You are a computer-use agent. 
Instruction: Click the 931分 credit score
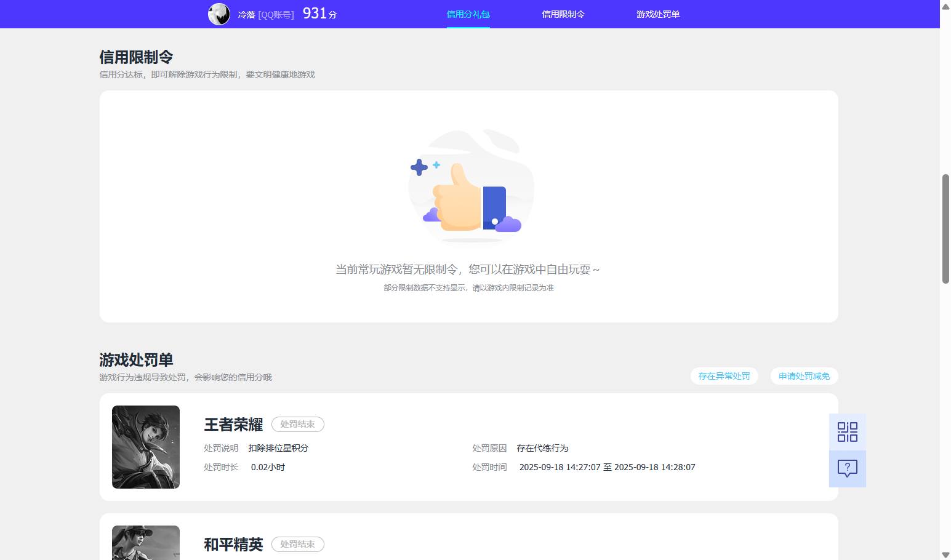[x=320, y=14]
